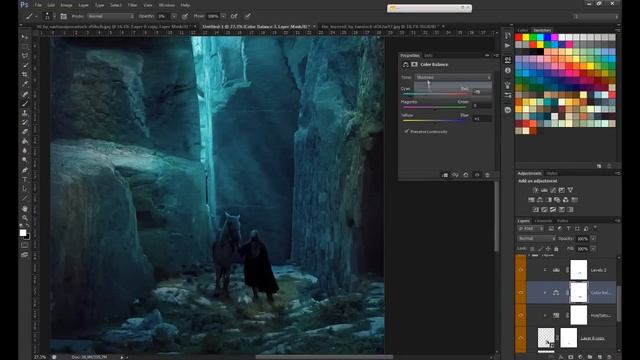Image resolution: width=640 pixels, height=360 pixels.
Task: Switch to the Untitled-1 document tab
Action: [256, 27]
